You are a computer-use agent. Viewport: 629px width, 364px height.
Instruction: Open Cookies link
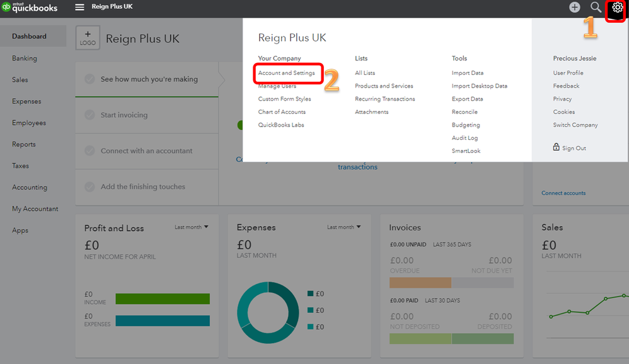(x=563, y=112)
